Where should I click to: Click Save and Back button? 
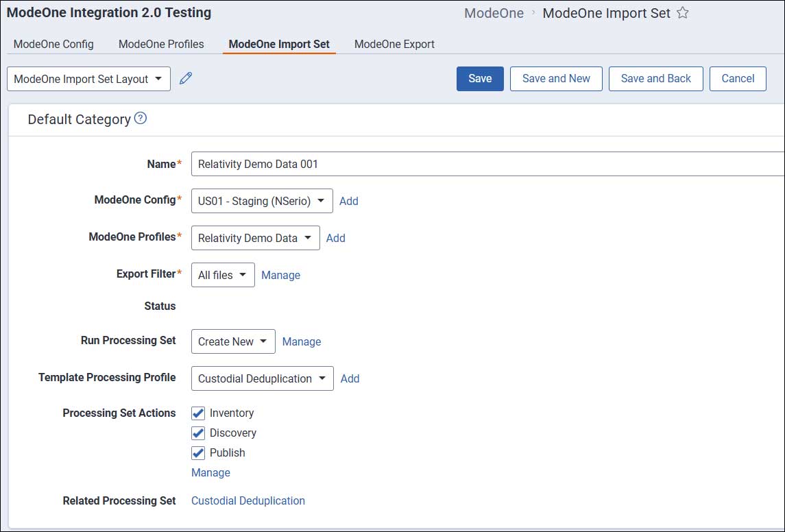[656, 79]
